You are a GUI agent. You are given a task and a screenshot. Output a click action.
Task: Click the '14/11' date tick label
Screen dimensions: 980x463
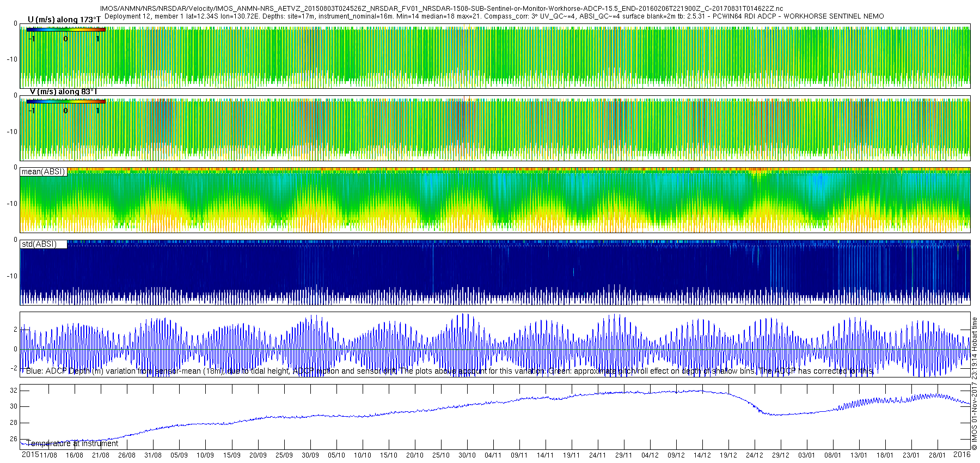tap(545, 455)
